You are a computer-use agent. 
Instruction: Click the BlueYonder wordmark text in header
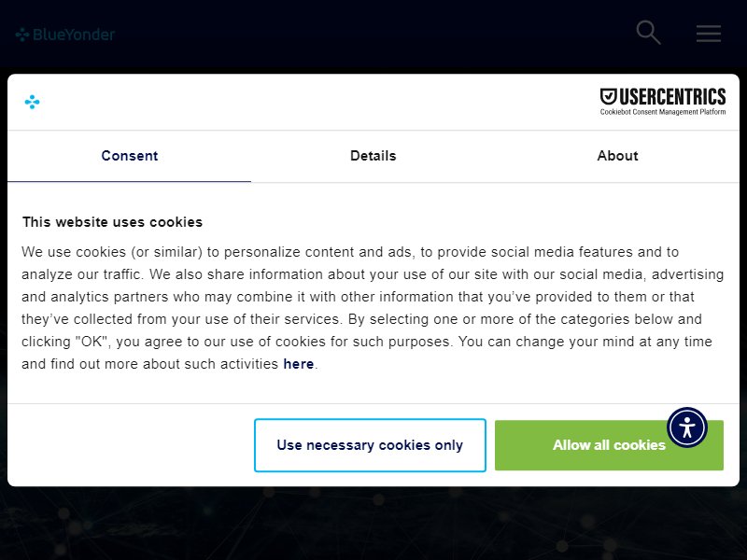click(74, 35)
